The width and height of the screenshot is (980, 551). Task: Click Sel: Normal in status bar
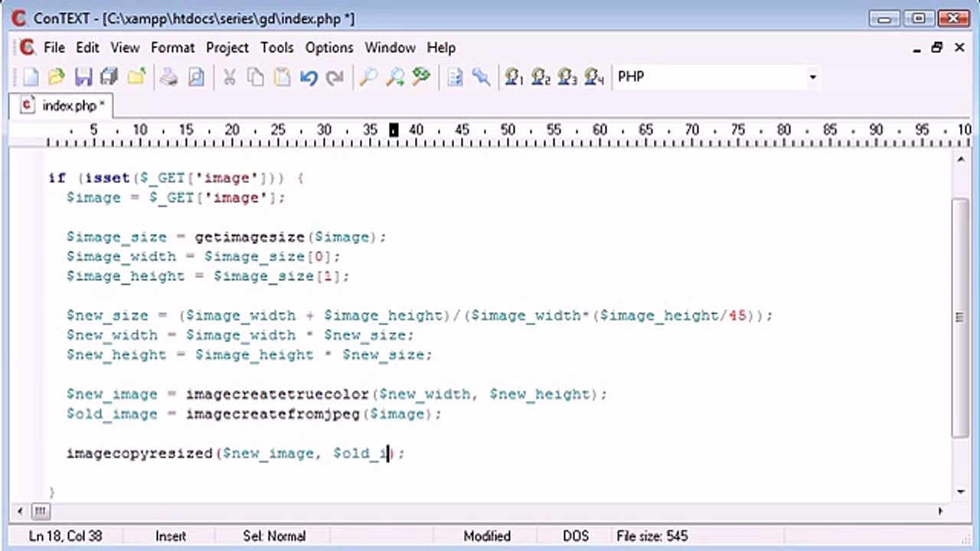point(274,536)
